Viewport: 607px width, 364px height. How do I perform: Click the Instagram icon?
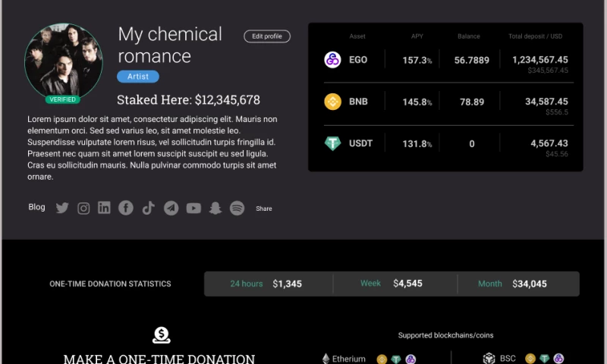[x=83, y=208]
